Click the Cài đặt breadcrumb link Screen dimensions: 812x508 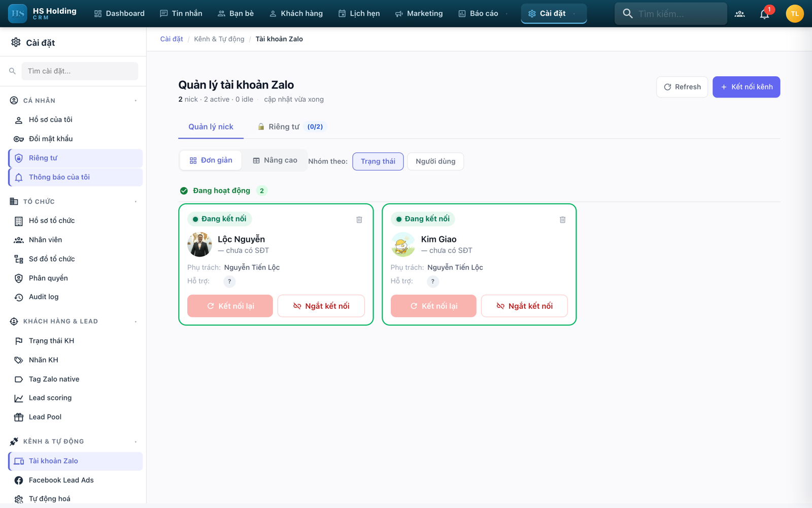(172, 39)
